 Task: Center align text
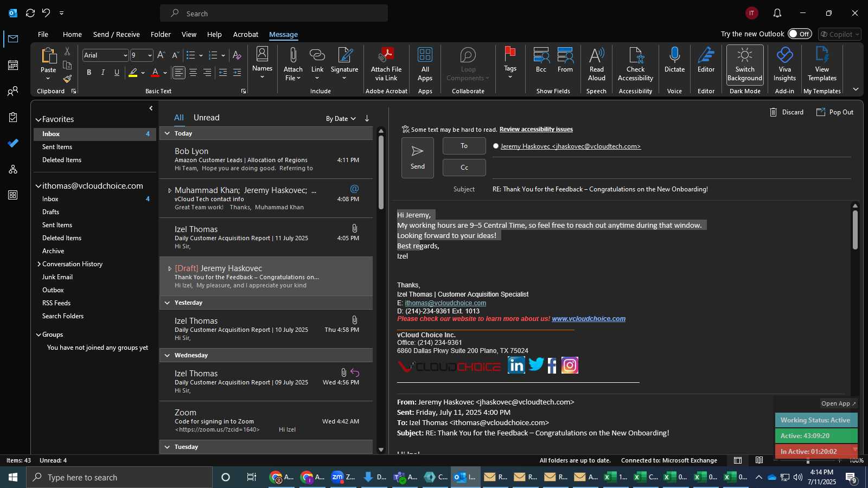click(x=193, y=72)
